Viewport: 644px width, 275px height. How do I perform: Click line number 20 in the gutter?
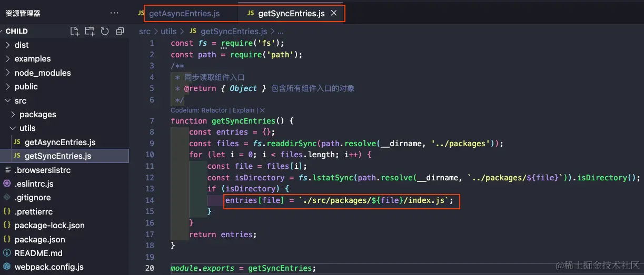point(150,268)
